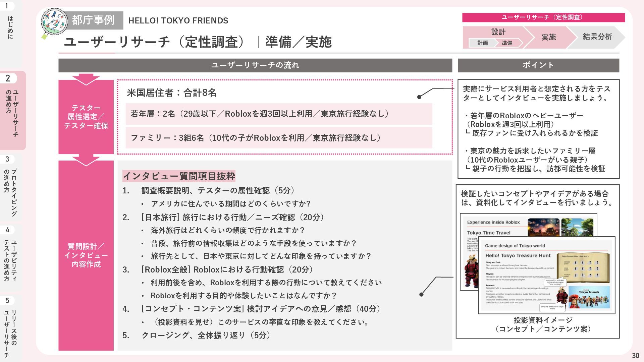The width and height of the screenshot is (644, 362).
Task: Select the 準備 sub-step chip
Action: 507,43
